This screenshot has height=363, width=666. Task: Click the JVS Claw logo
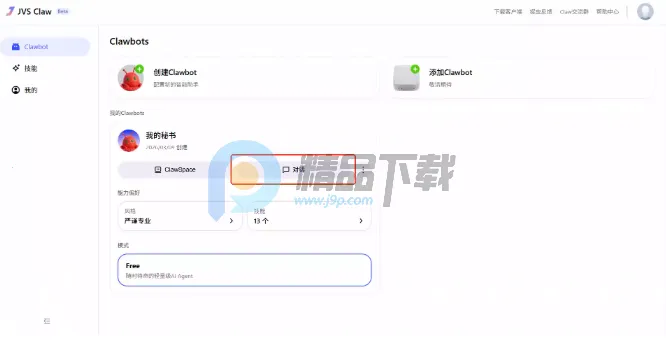(x=29, y=11)
